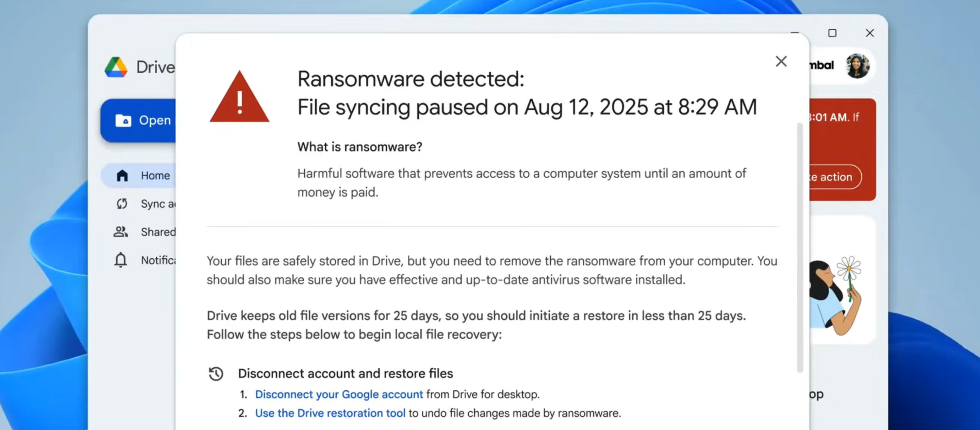Viewport: 980px width, 430px height.
Task: Click the restore history clock icon
Action: [216, 373]
